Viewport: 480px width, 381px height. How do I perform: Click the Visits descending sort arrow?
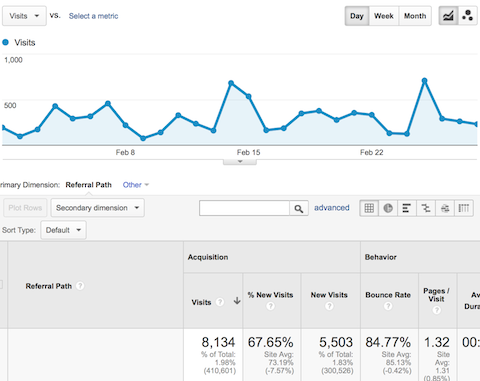(237, 301)
